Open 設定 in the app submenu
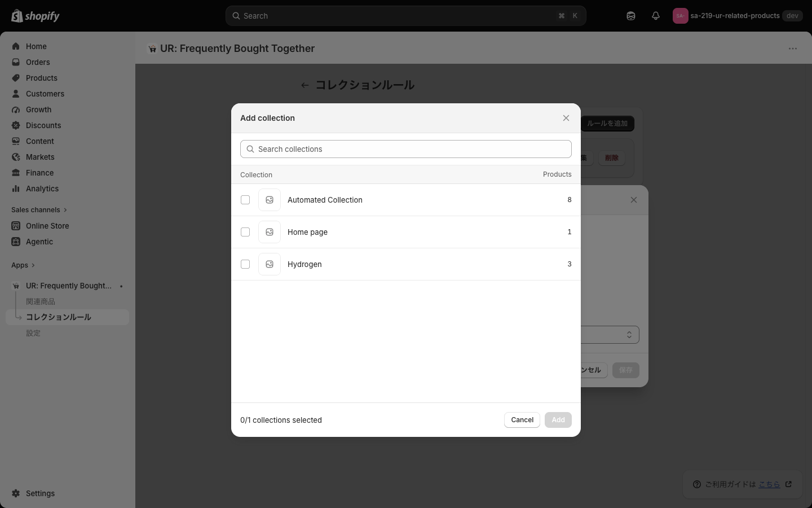 [x=33, y=333]
